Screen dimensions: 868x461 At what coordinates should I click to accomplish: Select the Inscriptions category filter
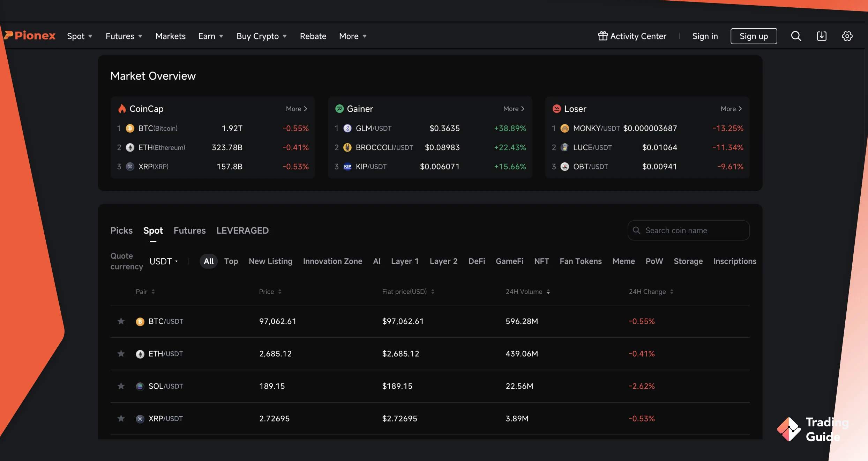coord(735,261)
